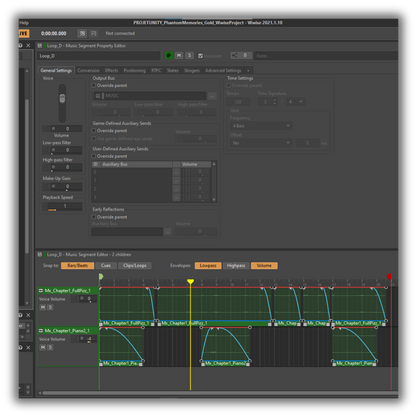Click the share references icon
The image size is (417, 417).
coord(235,55)
